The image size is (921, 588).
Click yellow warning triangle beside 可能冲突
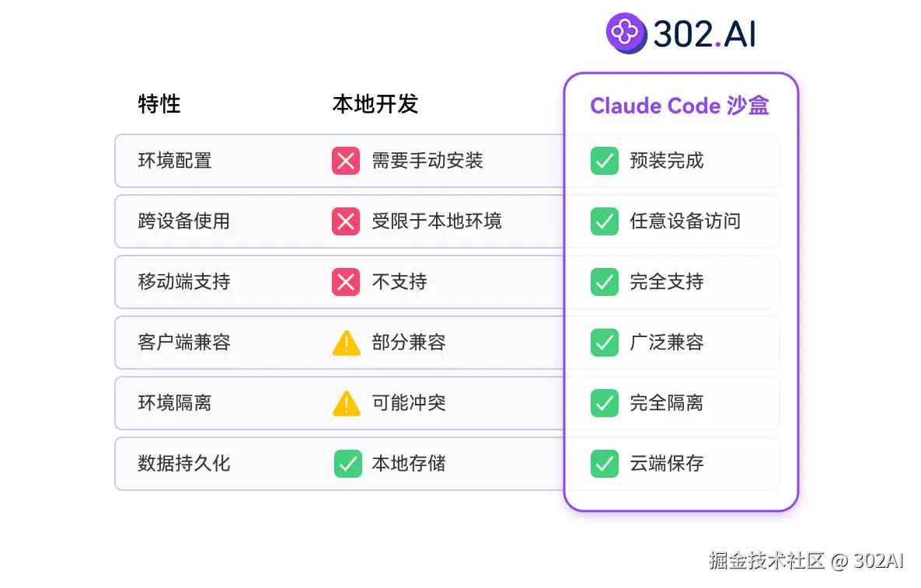coord(346,403)
